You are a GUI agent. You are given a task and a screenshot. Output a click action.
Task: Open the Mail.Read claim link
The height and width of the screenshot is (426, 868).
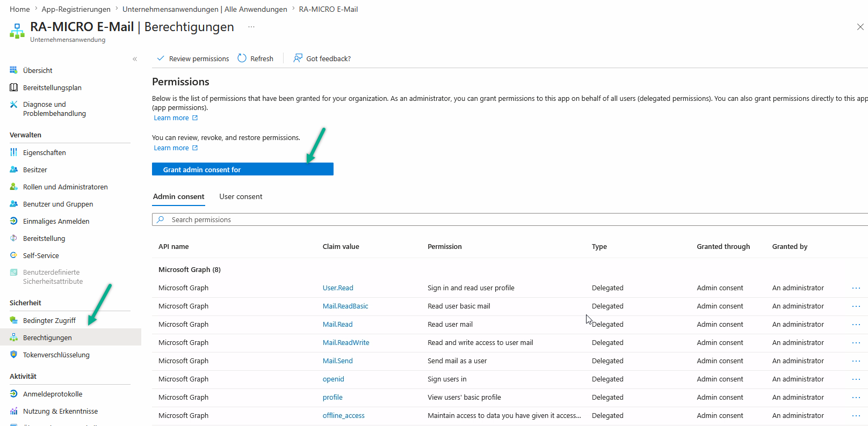[338, 325]
